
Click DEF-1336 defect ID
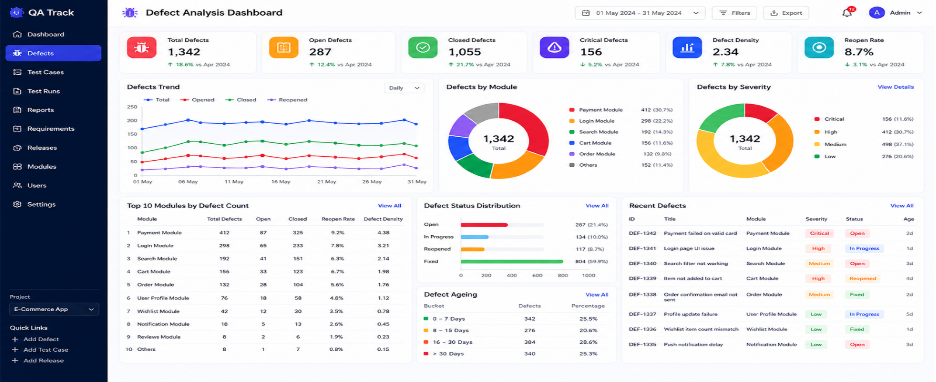pyautogui.click(x=642, y=329)
